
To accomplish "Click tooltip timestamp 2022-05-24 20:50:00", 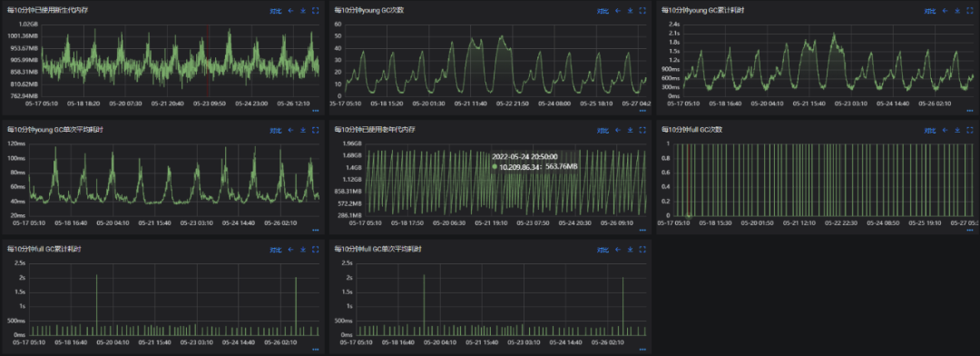I will pos(524,156).
